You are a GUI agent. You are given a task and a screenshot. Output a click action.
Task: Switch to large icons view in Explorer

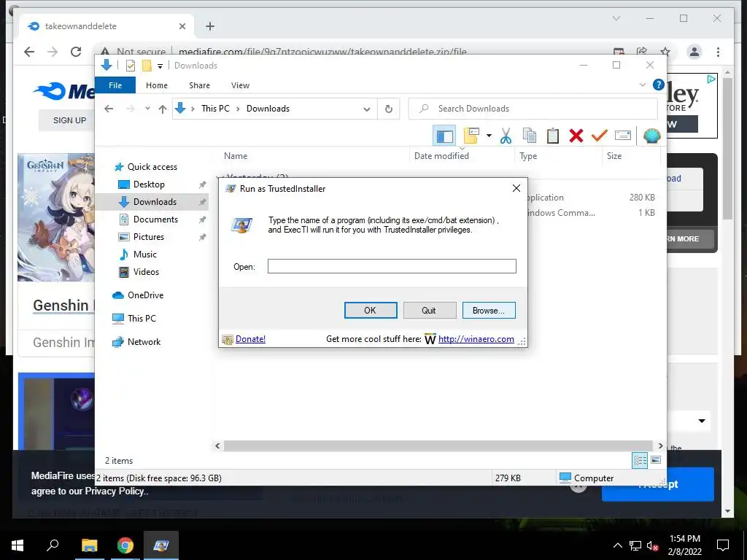[656, 460]
